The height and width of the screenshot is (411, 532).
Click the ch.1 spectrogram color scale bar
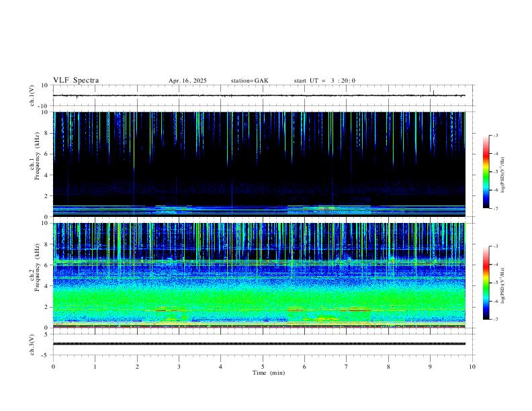point(486,172)
